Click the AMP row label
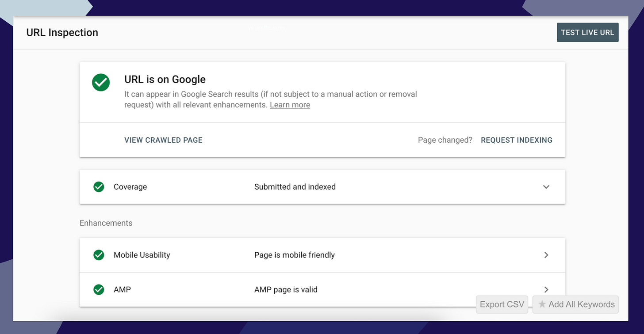 (x=123, y=290)
